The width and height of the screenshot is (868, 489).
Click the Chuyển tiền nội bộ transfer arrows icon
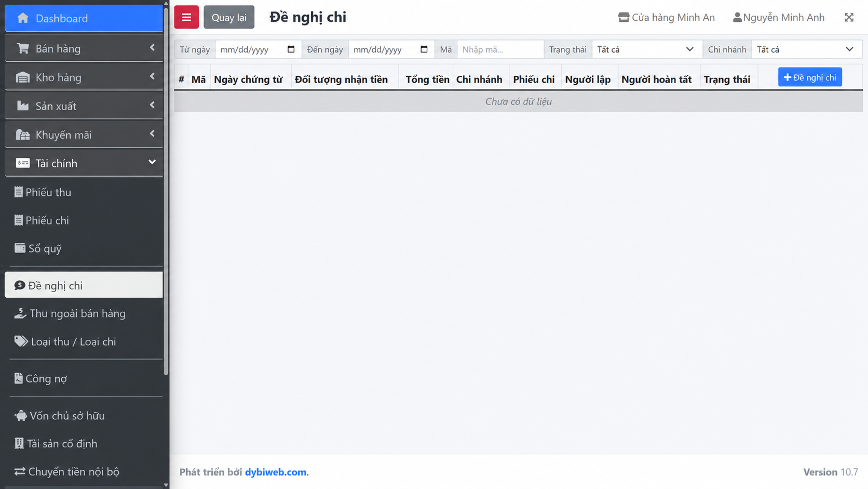pyautogui.click(x=20, y=471)
